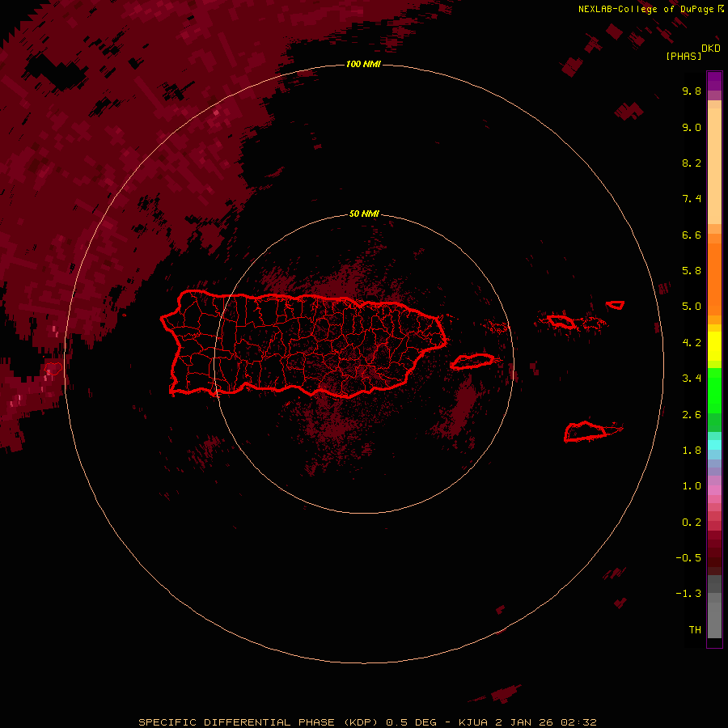Pick the peach band of the color bar
Image resolution: width=728 pixels, height=728 pixels.
[x=714, y=163]
